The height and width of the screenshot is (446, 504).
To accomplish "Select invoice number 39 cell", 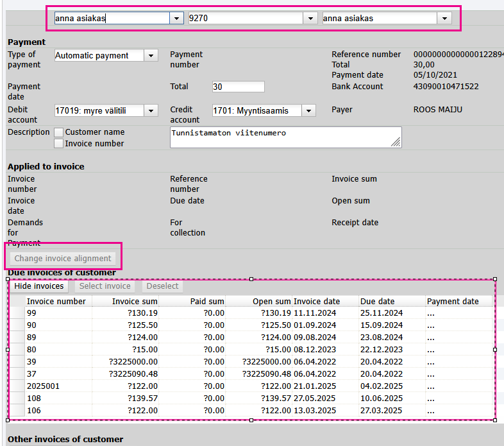I will point(58,362).
